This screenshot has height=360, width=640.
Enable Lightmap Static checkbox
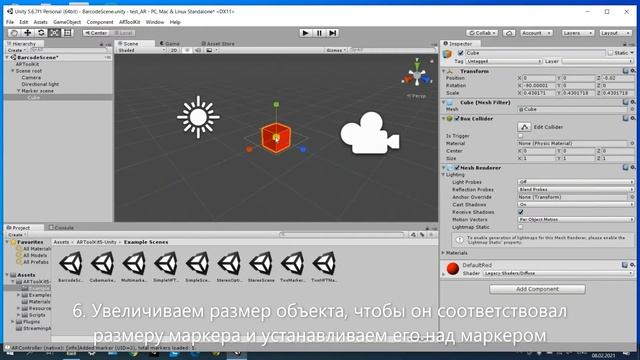tap(520, 227)
